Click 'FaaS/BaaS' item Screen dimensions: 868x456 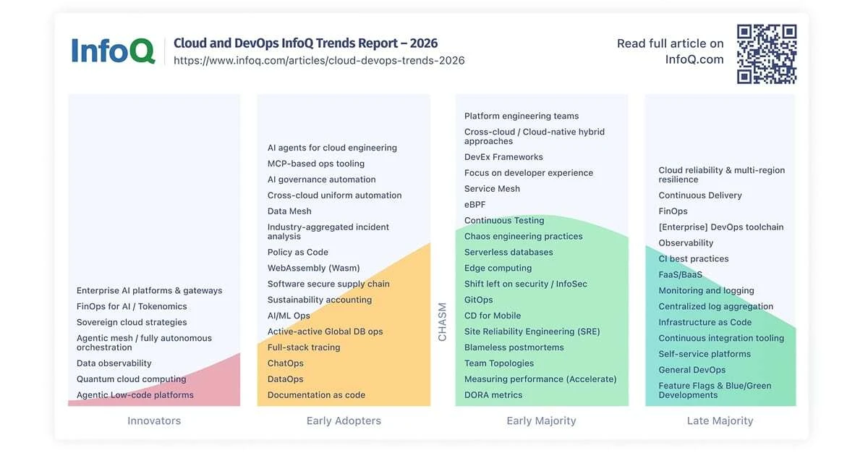point(680,275)
